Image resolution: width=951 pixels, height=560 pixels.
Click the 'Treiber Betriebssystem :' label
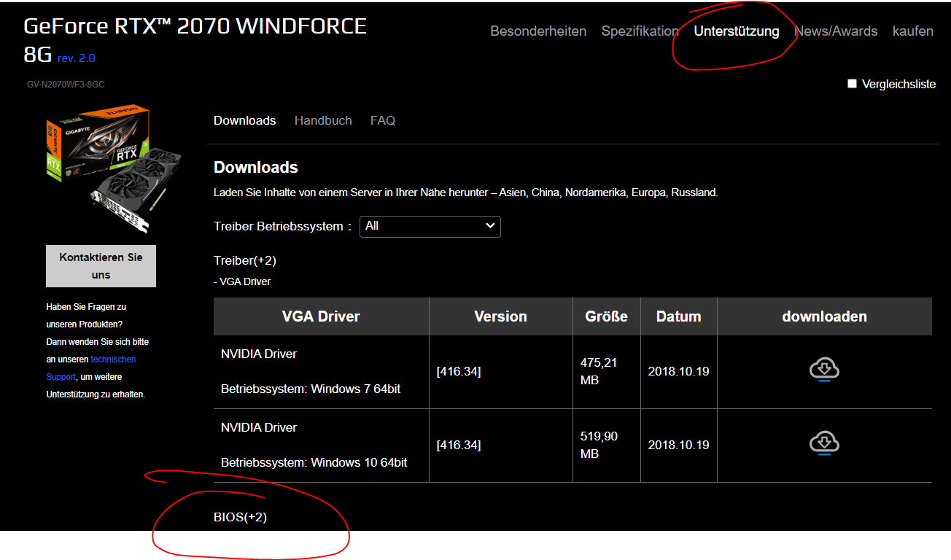283,226
